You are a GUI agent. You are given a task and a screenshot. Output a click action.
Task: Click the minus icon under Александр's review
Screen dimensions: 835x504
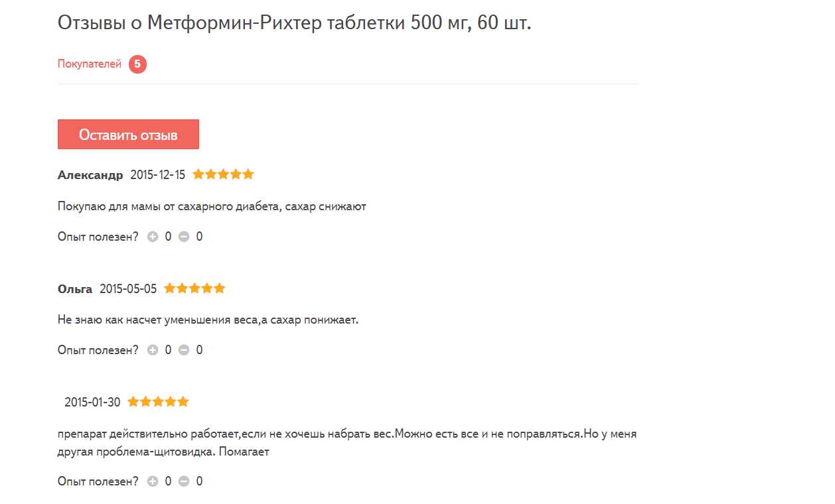click(x=184, y=237)
